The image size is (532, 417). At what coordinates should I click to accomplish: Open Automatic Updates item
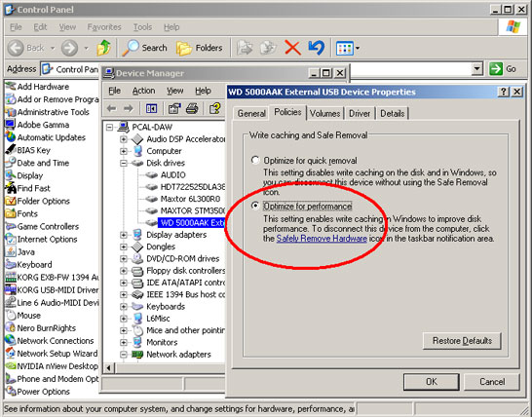coord(46,137)
